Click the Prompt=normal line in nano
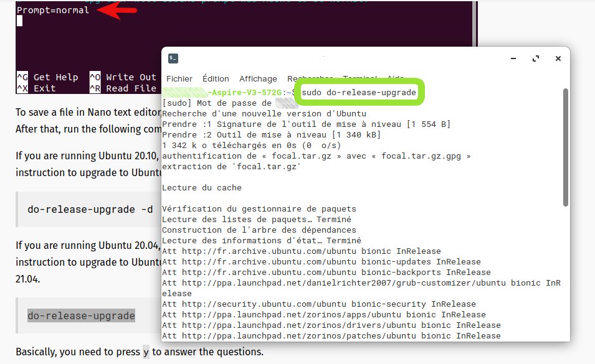 [x=53, y=10]
